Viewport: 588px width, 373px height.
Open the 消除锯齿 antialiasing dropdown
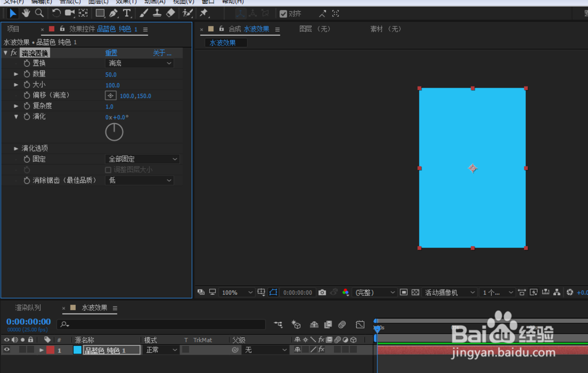tap(139, 181)
